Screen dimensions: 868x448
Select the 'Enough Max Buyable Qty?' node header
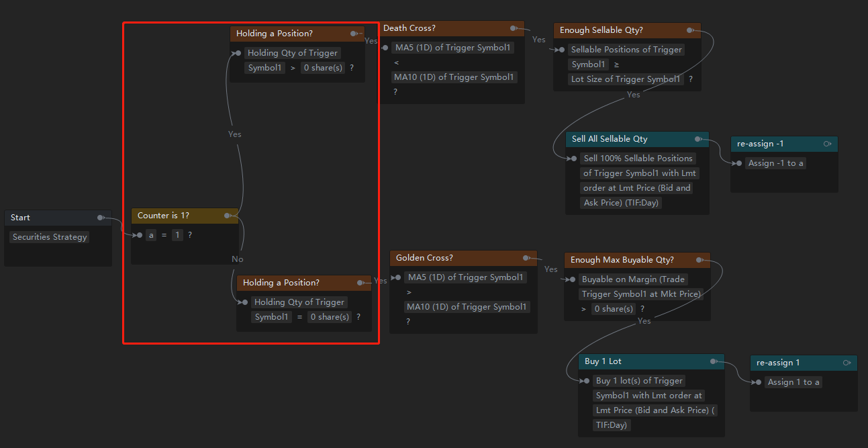pos(637,260)
